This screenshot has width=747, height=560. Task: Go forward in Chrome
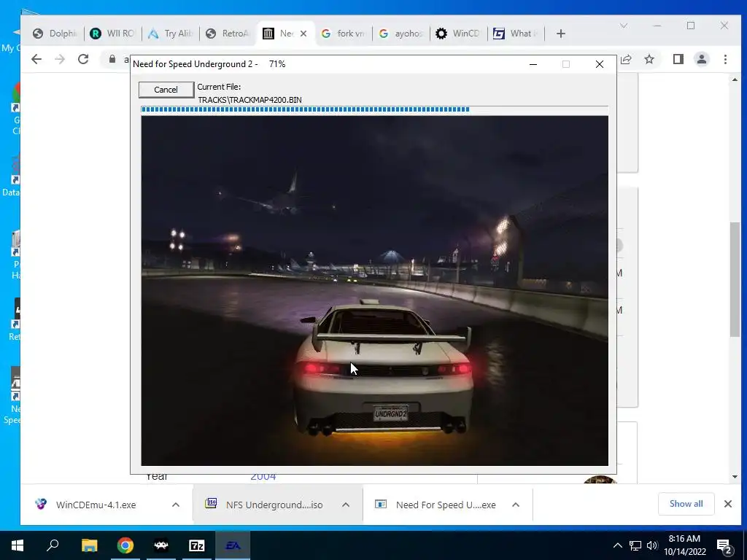[x=60, y=59]
